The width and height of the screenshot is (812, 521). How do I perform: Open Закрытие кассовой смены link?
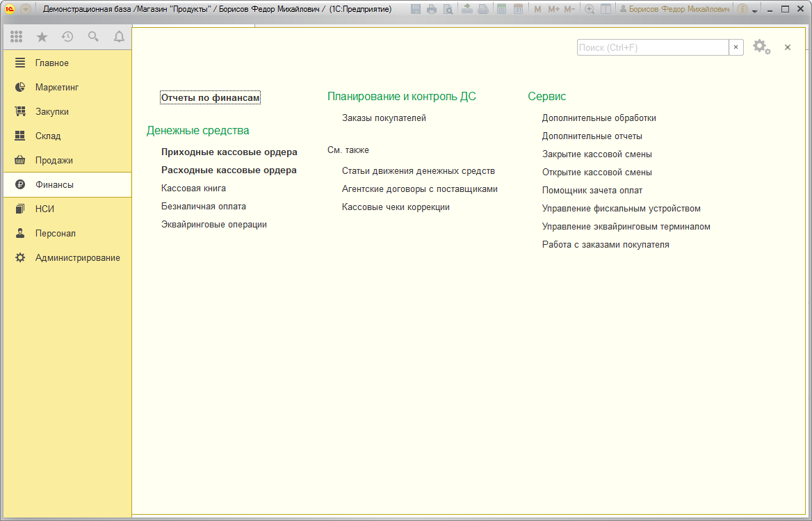(596, 154)
